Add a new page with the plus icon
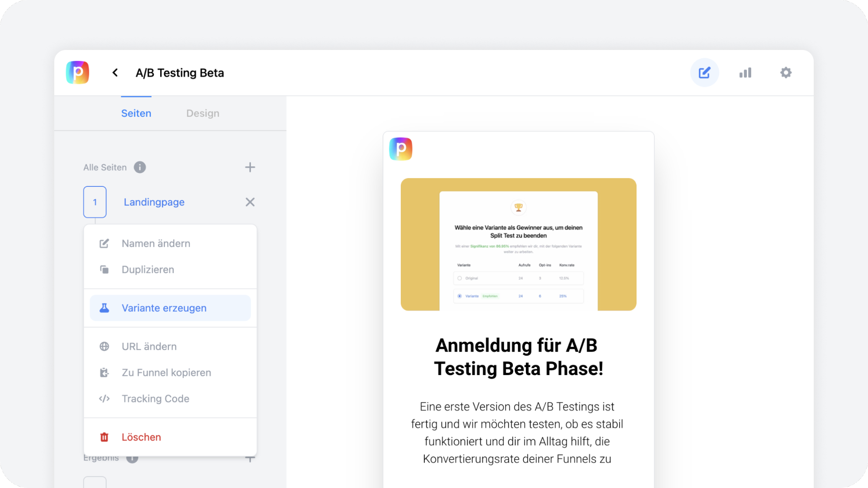This screenshot has width=868, height=488. point(250,167)
